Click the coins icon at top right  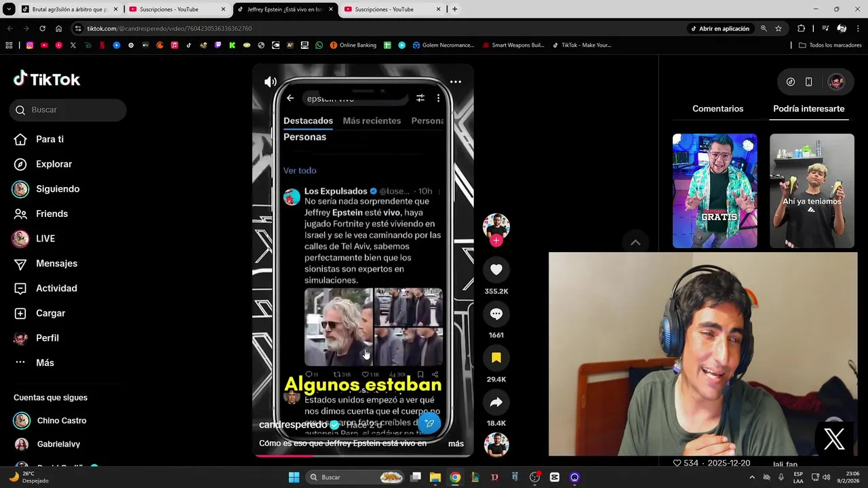791,81
